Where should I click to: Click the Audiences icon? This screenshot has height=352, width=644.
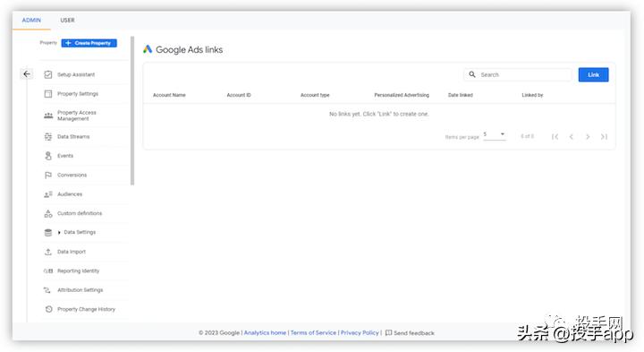pyautogui.click(x=48, y=194)
